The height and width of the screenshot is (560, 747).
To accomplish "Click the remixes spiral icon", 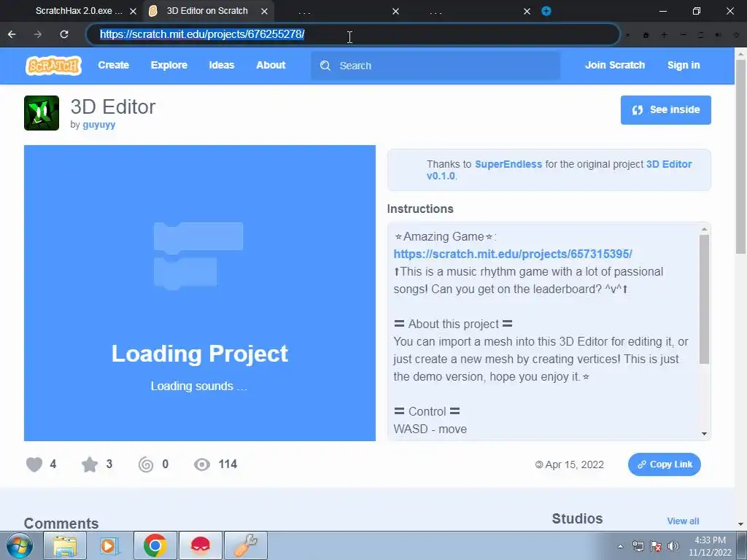I will coord(146,464).
